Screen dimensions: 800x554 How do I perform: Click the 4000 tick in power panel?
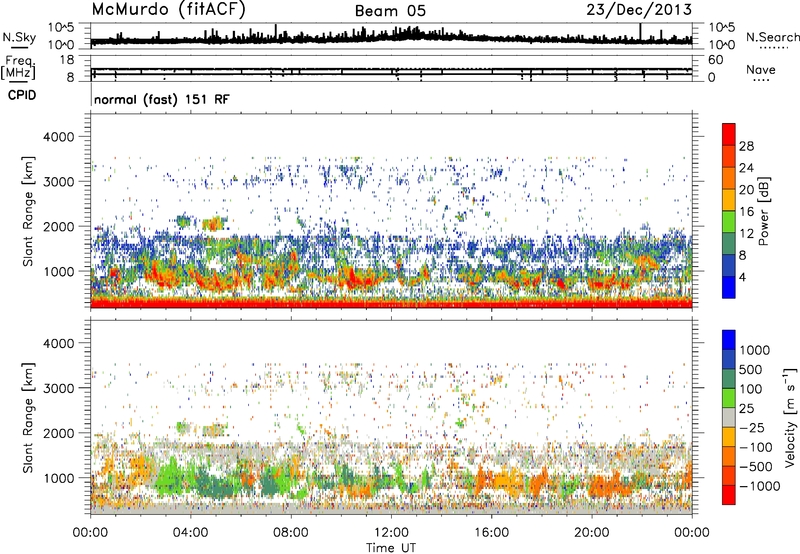pyautogui.click(x=58, y=137)
